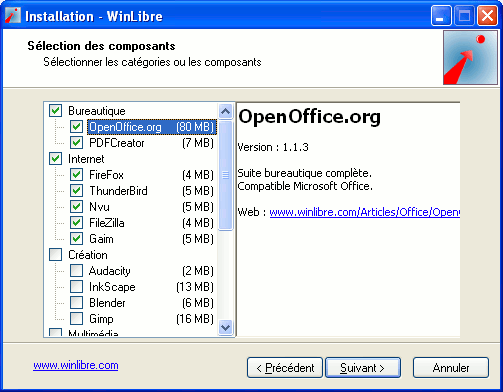Select the Gaim entry

152,239
